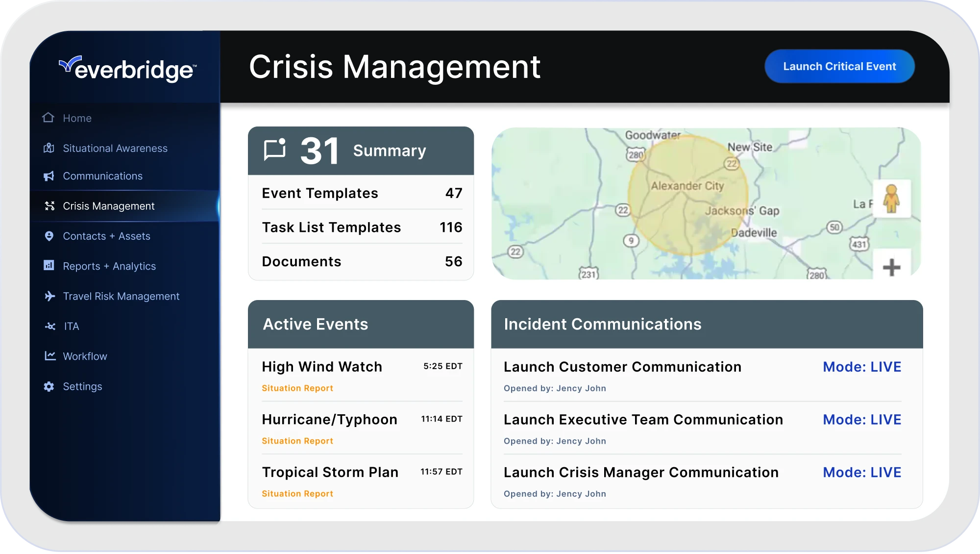Click Mode: LIVE for Crisis Manager Communication
The width and height of the screenshot is (980, 554).
(862, 472)
